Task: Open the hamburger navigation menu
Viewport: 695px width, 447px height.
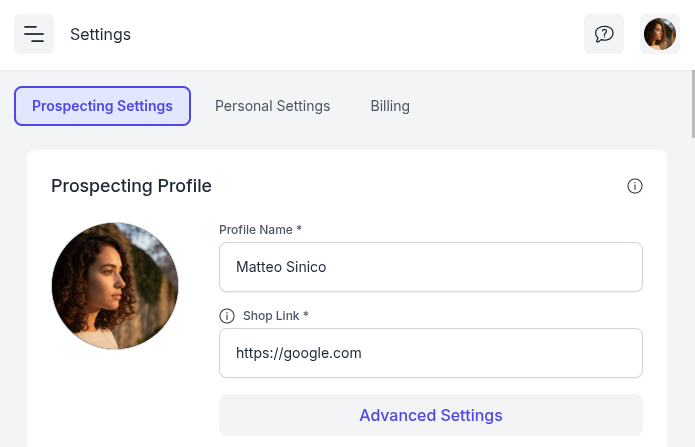Action: coord(34,34)
